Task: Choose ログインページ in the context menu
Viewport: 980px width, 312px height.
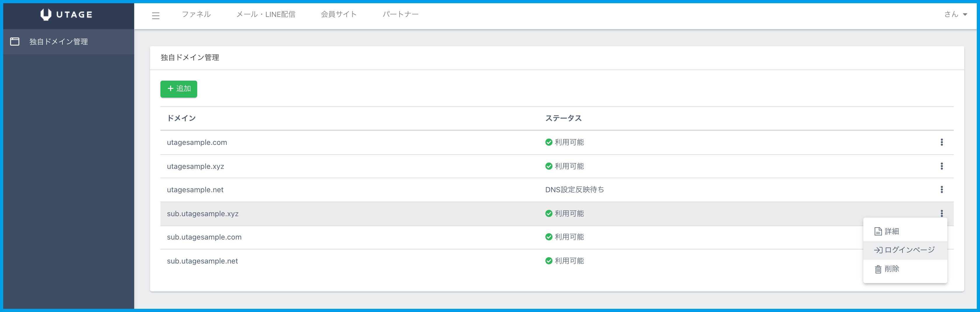Action: pos(909,250)
